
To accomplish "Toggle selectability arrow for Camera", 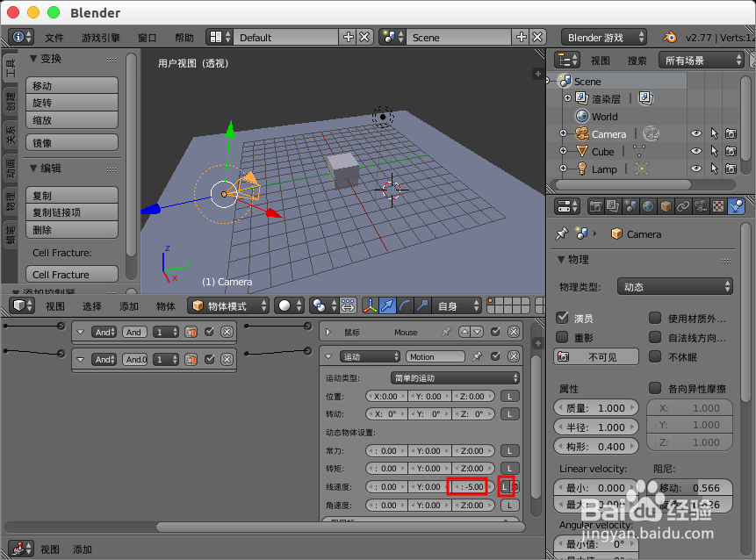I will point(714,133).
